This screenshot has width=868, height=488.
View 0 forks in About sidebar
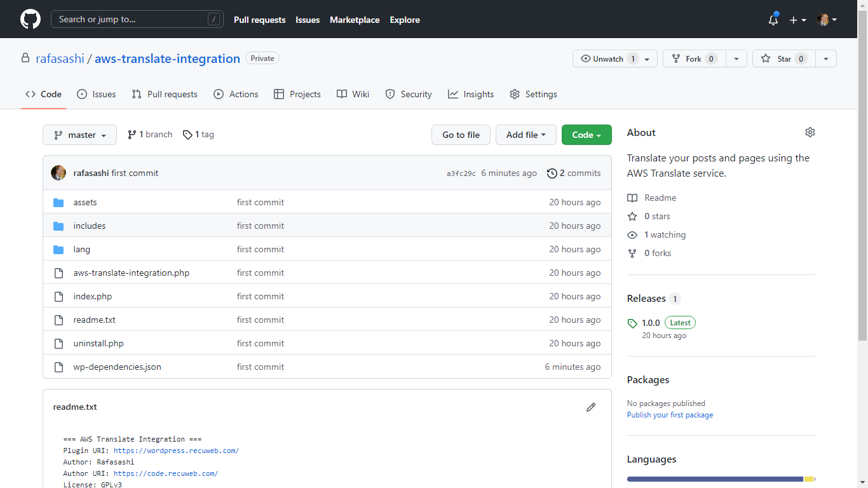649,253
